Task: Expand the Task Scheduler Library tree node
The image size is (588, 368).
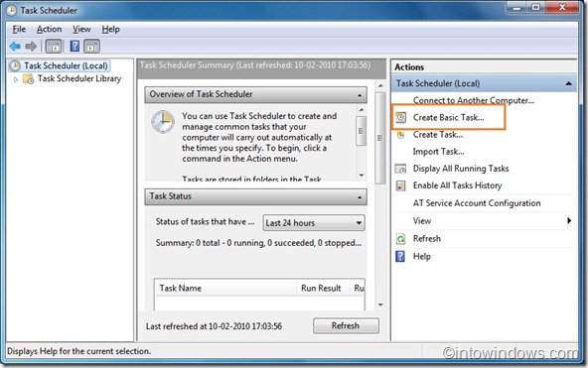Action: coord(16,79)
